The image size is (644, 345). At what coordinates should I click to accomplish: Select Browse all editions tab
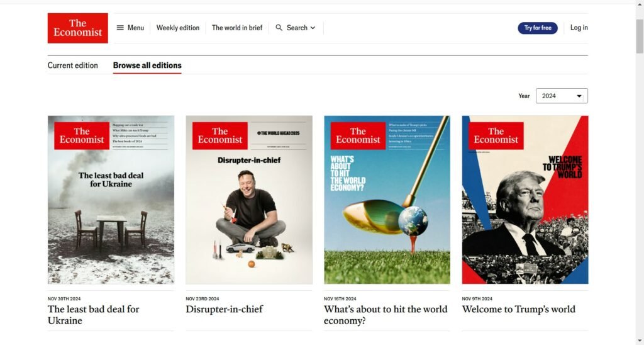tap(147, 65)
